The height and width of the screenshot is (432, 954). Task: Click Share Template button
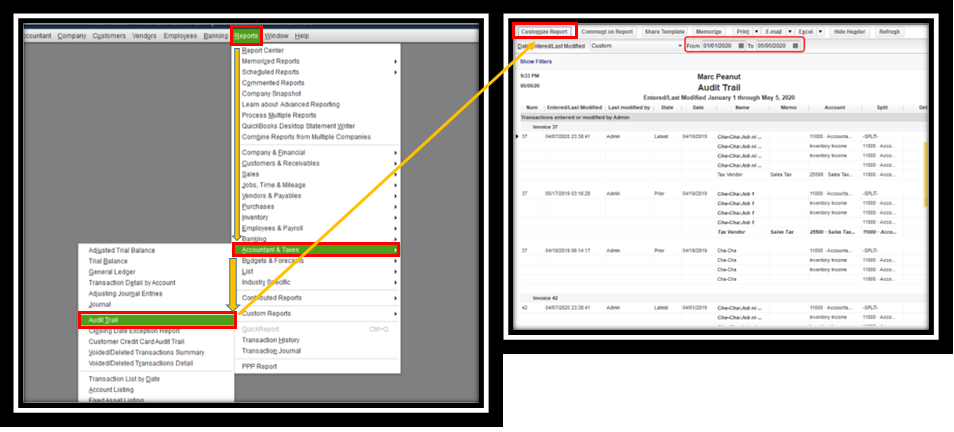tap(664, 32)
